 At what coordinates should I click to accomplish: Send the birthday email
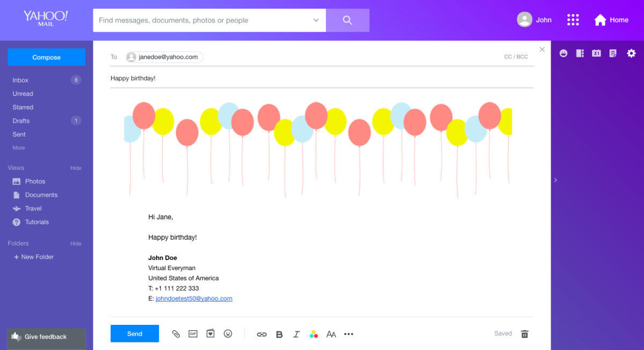tap(135, 333)
